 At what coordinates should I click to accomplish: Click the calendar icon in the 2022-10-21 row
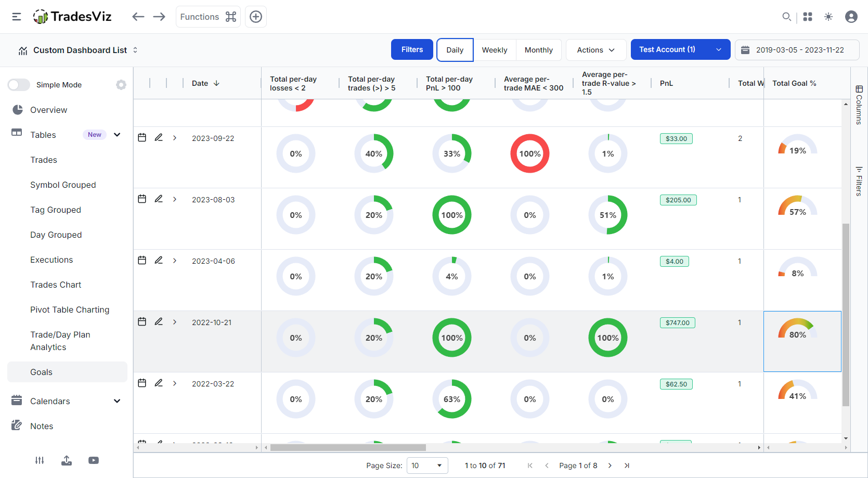[x=142, y=321]
